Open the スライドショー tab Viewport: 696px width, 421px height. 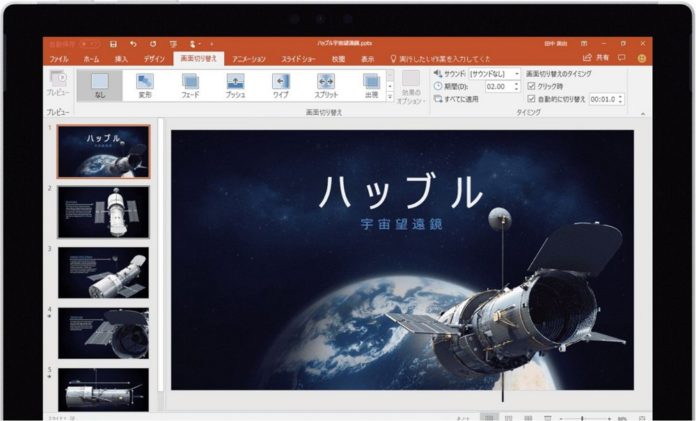click(299, 59)
